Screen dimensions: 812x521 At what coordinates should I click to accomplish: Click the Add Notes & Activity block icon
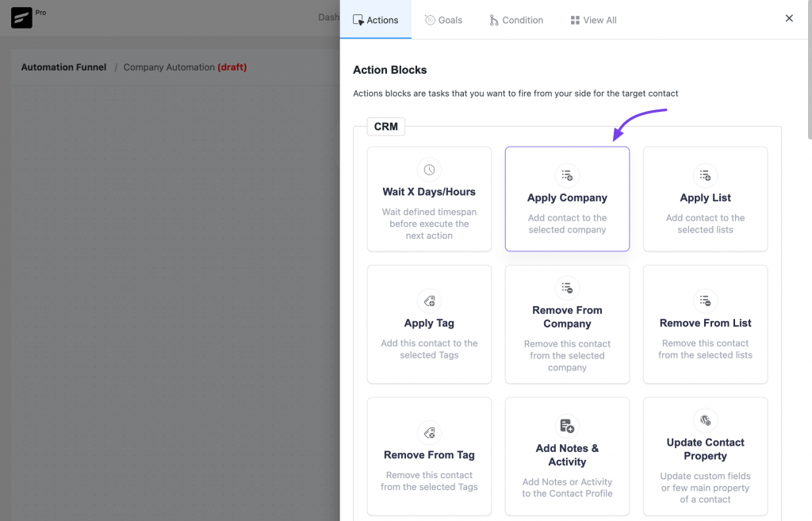[567, 426]
